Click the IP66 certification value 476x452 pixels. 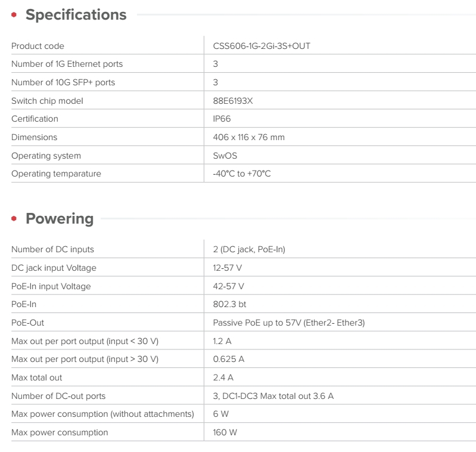tap(222, 119)
